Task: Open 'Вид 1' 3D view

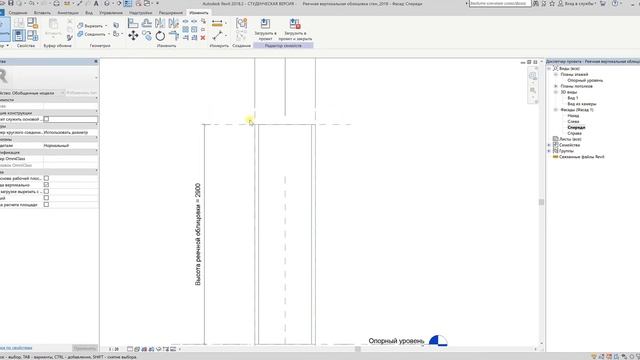Action: click(573, 98)
